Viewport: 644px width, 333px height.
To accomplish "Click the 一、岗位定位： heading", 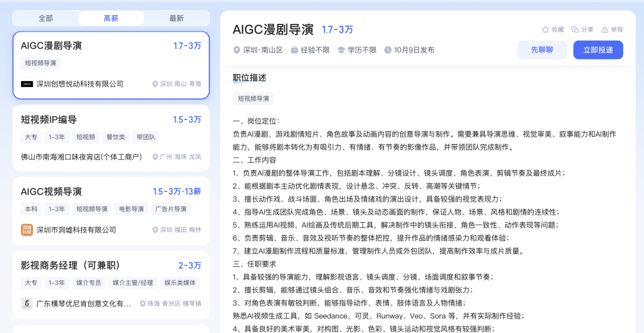I will (256, 121).
